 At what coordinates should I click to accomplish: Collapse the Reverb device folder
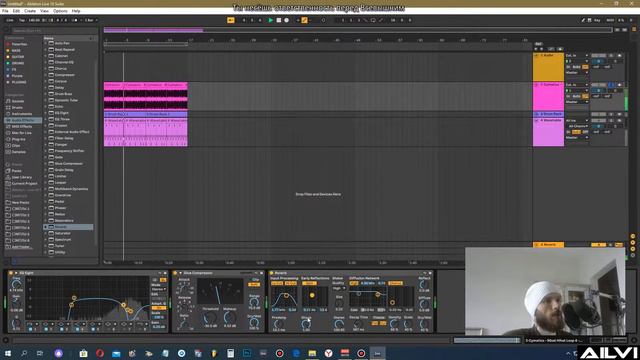[46, 227]
